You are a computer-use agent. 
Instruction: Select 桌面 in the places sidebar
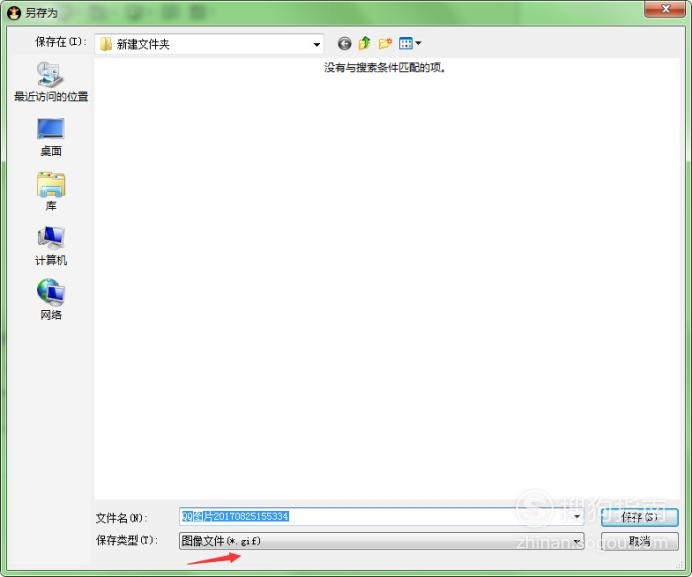51,137
